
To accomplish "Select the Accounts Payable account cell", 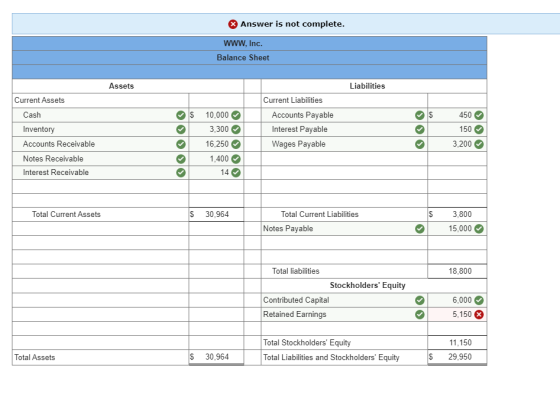I will coord(344,115).
